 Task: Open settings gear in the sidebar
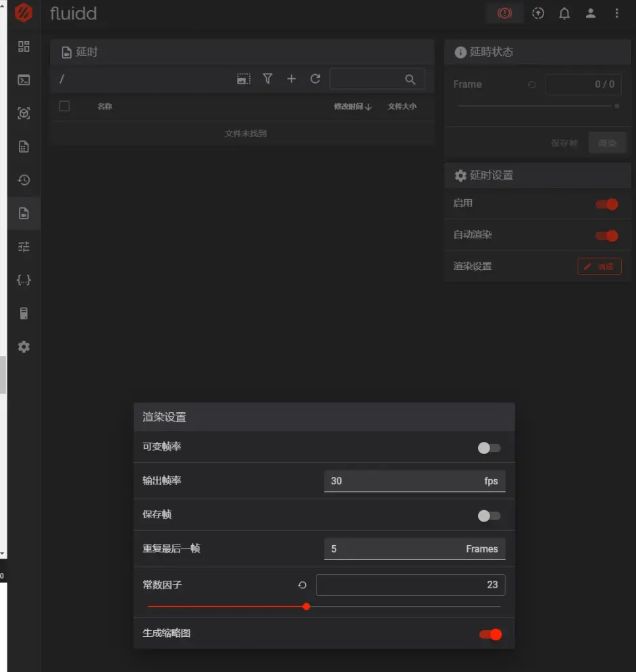coord(24,347)
